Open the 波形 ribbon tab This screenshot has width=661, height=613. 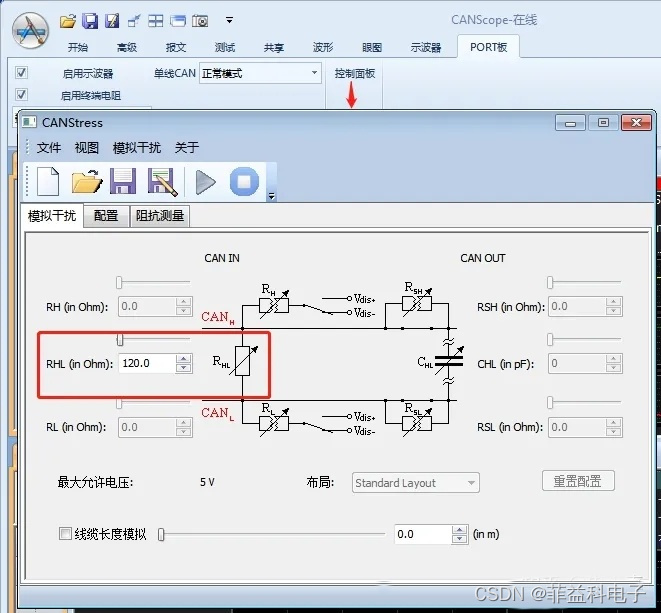(x=323, y=47)
